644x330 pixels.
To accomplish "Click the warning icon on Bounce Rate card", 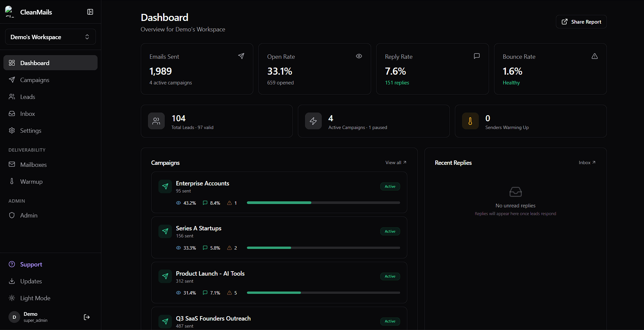I will 595,56.
